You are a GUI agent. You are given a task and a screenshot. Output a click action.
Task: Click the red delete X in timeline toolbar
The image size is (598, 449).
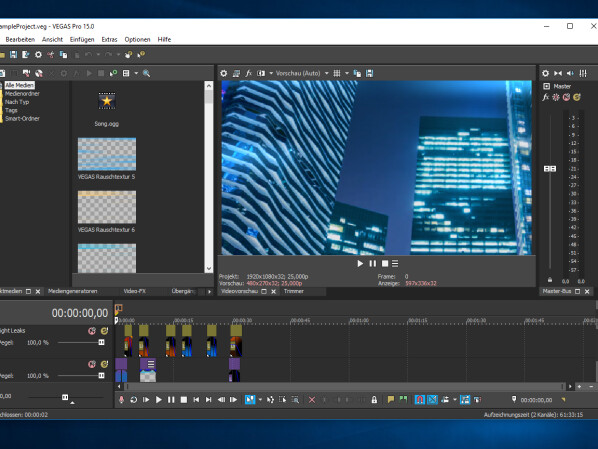[x=312, y=400]
